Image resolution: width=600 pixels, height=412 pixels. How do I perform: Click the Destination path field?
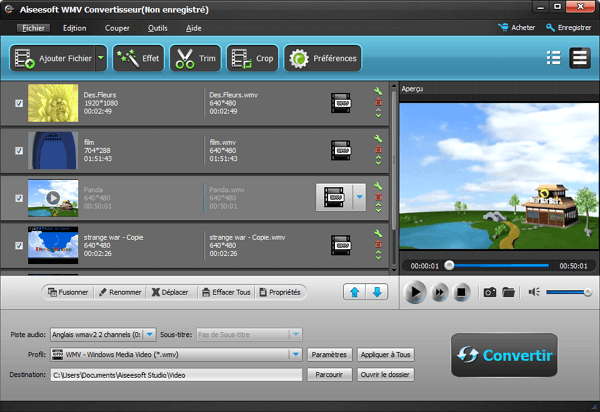(x=176, y=375)
